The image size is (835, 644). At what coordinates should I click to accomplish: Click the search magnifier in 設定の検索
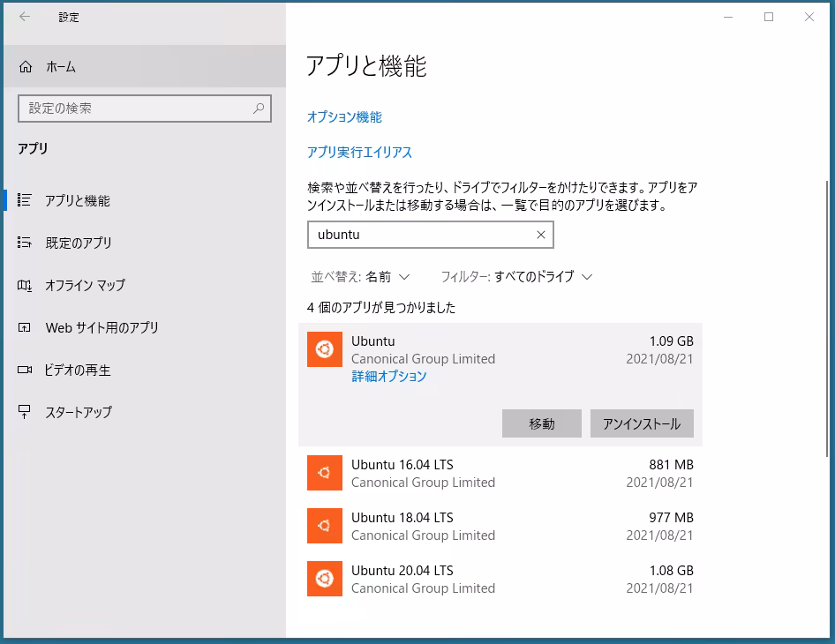click(x=259, y=109)
